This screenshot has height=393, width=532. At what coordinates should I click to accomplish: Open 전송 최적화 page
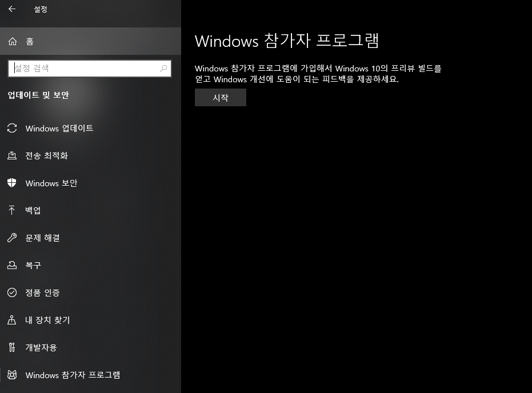click(x=91, y=155)
